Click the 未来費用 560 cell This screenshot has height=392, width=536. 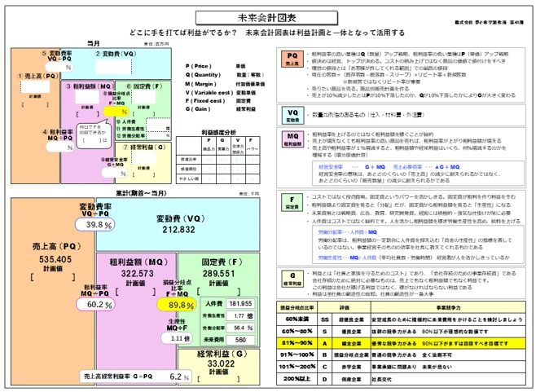point(243,340)
